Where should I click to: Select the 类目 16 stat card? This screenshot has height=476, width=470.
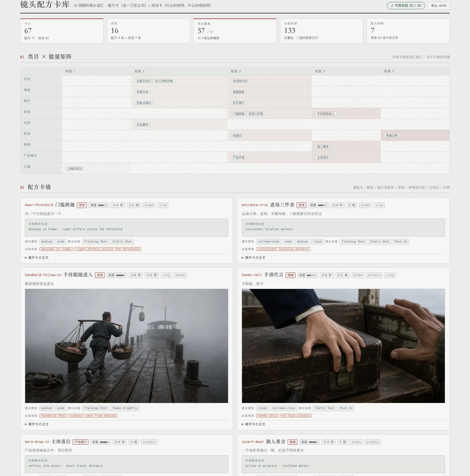148,31
